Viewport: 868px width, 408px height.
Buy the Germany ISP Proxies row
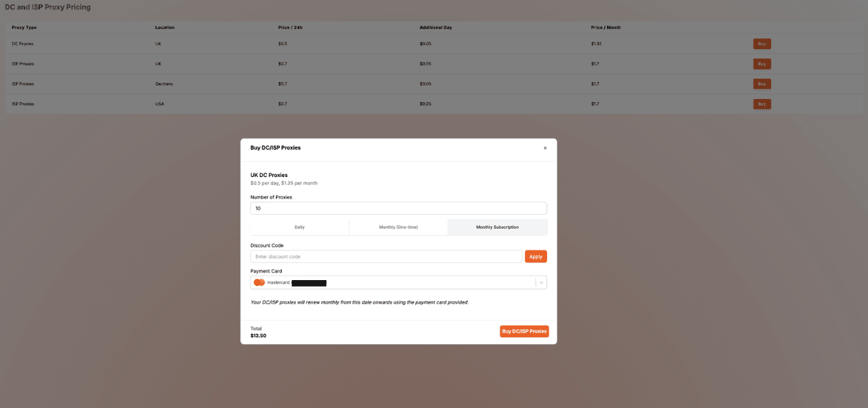pyautogui.click(x=762, y=84)
